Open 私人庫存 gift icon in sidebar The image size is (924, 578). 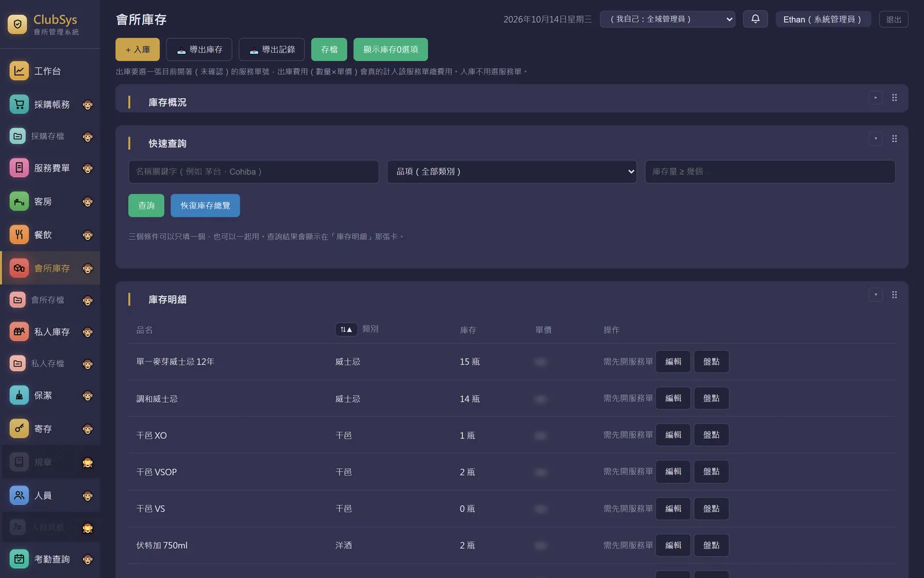(19, 332)
